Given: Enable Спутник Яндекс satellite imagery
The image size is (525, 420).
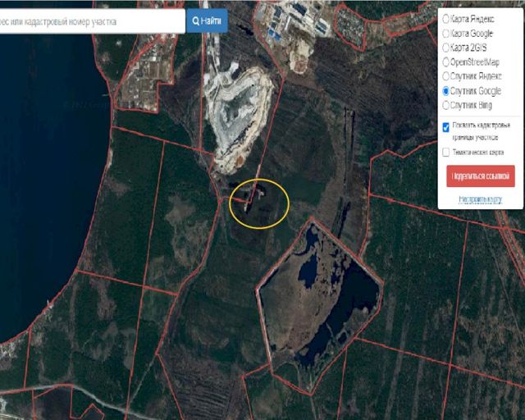Looking at the screenshot, I should click(446, 76).
